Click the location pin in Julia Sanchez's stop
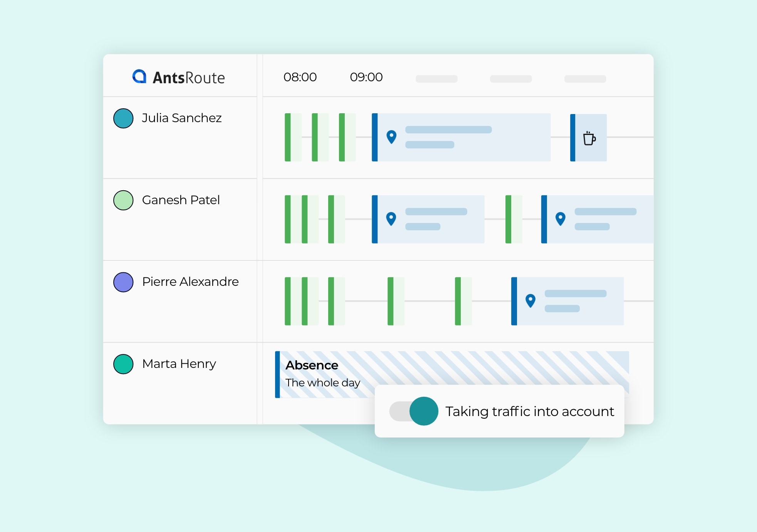 [391, 136]
